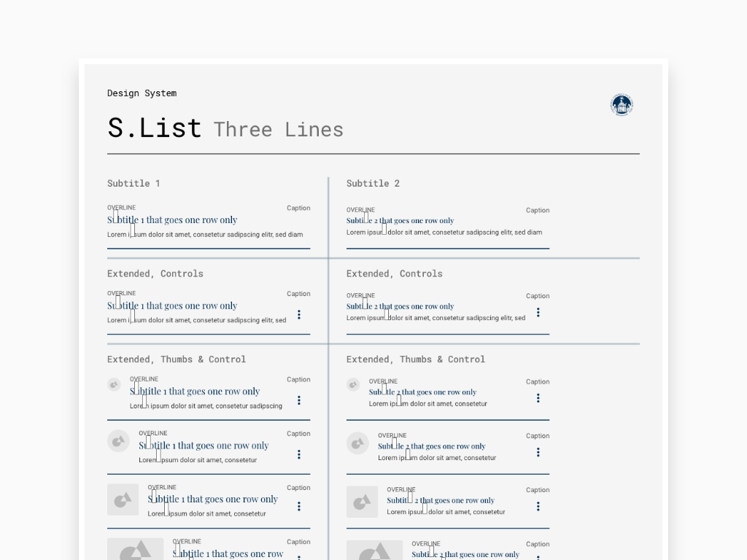Click the Caption label of the first Subtitle 2 item

pyautogui.click(x=538, y=211)
